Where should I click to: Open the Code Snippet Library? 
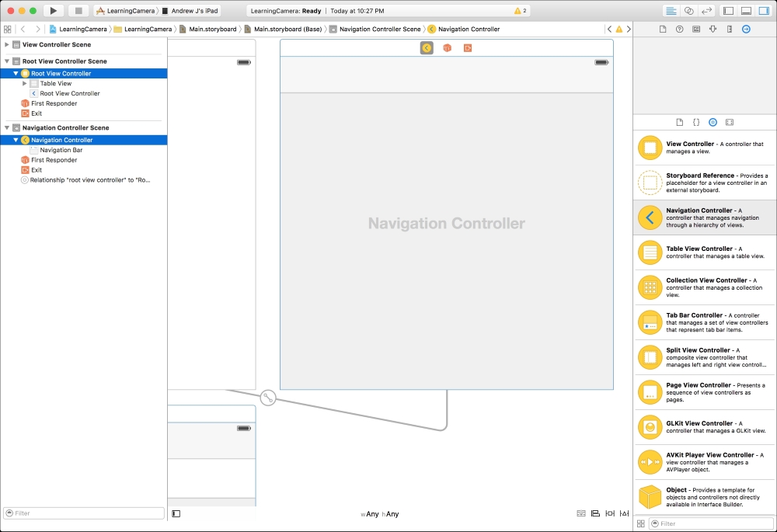696,122
